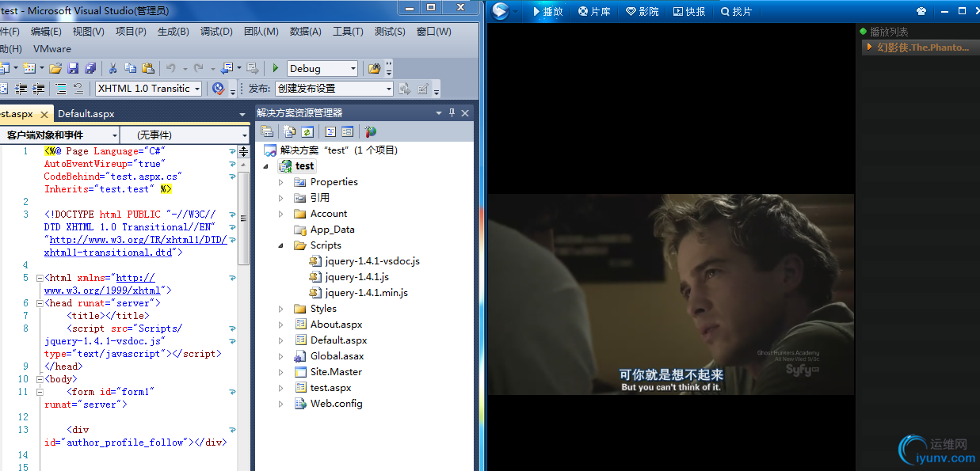
Task: Open Solution Explorer window position dropdown
Action: [439, 113]
